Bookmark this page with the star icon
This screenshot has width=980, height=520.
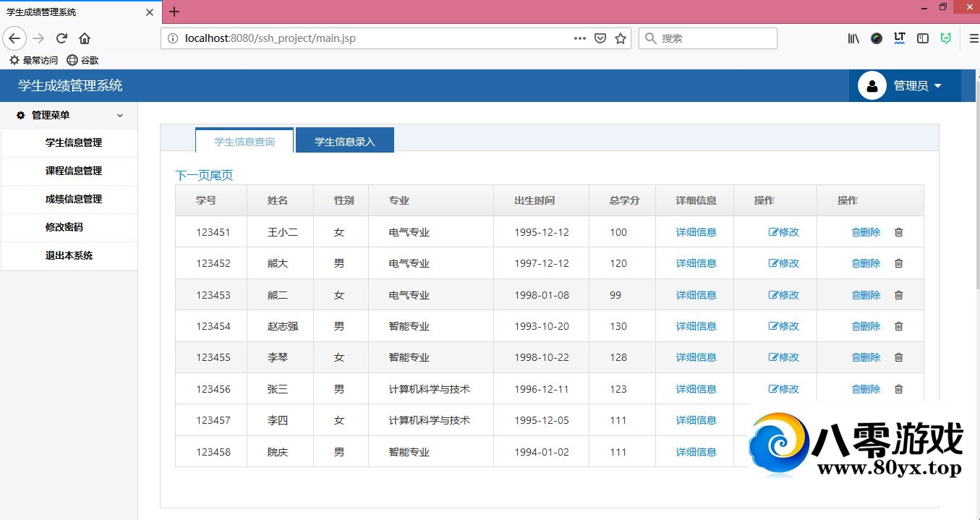(x=621, y=38)
